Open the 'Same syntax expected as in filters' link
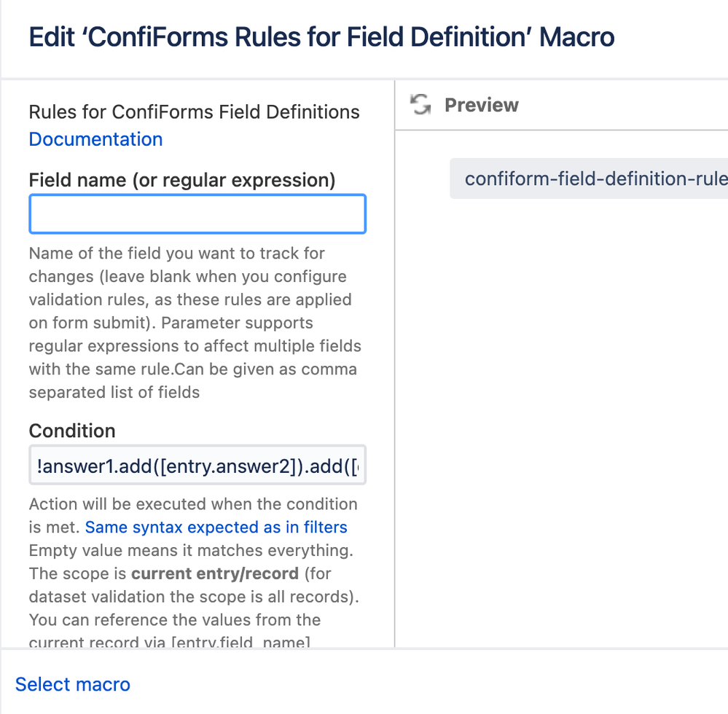The height and width of the screenshot is (714, 728). click(216, 527)
